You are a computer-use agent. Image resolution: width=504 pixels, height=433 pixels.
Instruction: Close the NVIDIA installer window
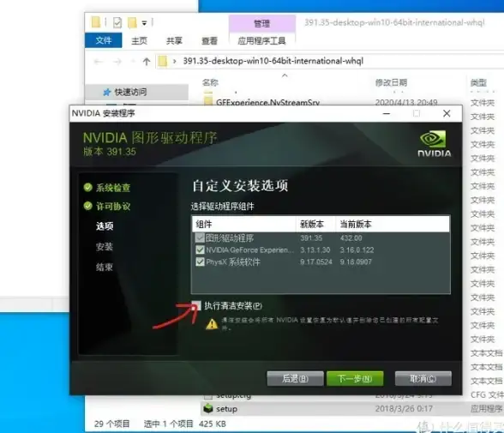[447, 113]
